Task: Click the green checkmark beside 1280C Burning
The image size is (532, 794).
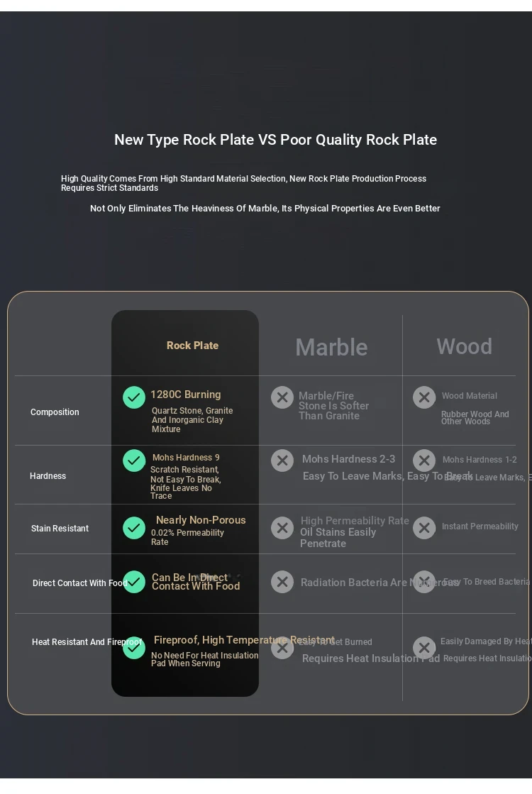Action: (134, 397)
